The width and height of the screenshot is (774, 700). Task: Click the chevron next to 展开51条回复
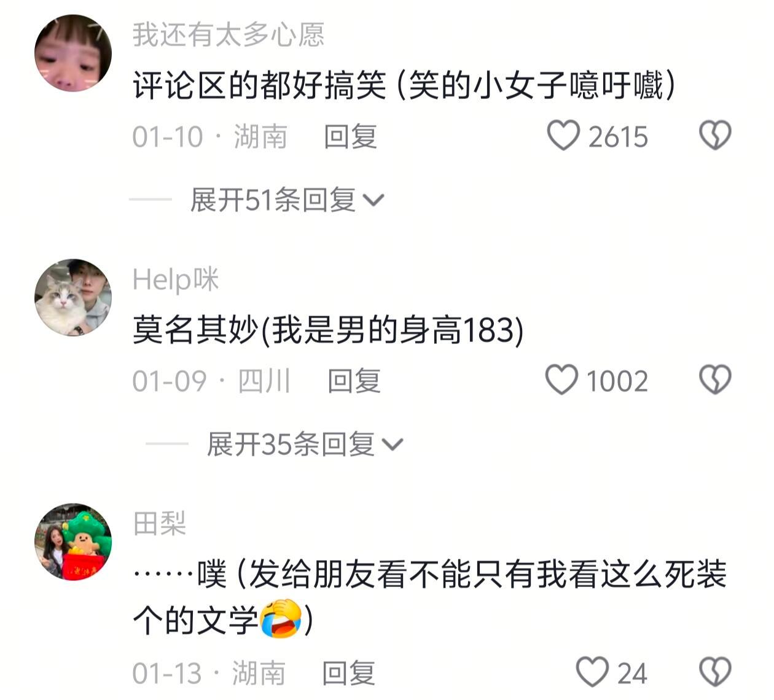pos(374,200)
